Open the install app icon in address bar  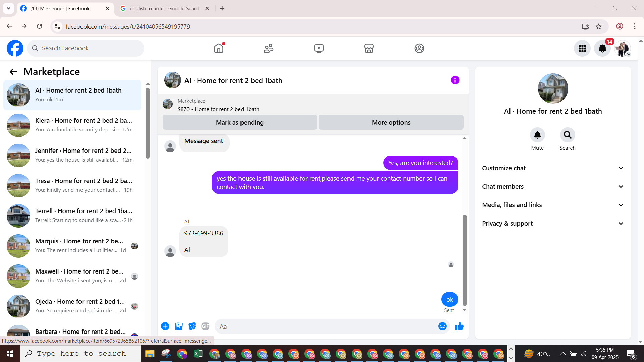click(x=585, y=26)
